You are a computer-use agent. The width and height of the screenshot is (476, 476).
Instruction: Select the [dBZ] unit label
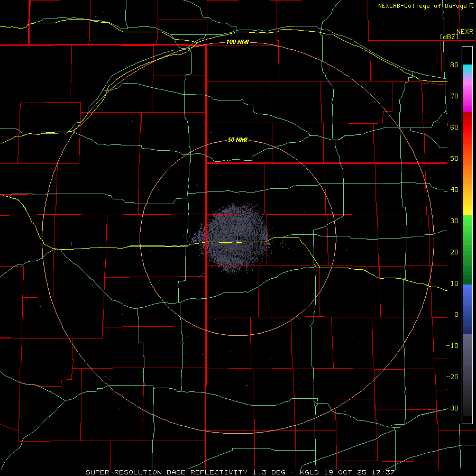(449, 36)
